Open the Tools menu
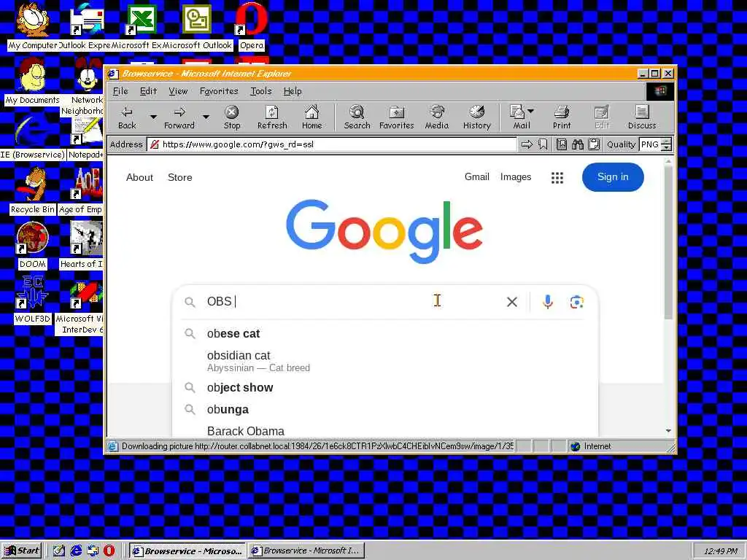The image size is (747, 560). 260,91
